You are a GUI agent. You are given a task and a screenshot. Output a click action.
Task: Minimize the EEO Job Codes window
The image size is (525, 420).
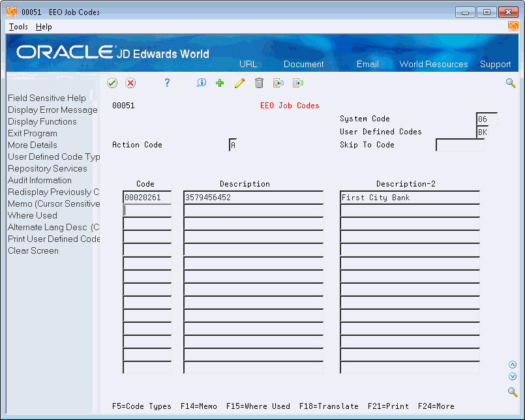pos(465,12)
